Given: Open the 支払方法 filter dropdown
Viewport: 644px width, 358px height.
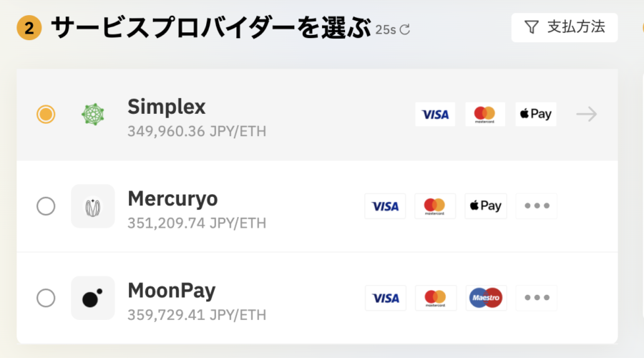Looking at the screenshot, I should [565, 27].
